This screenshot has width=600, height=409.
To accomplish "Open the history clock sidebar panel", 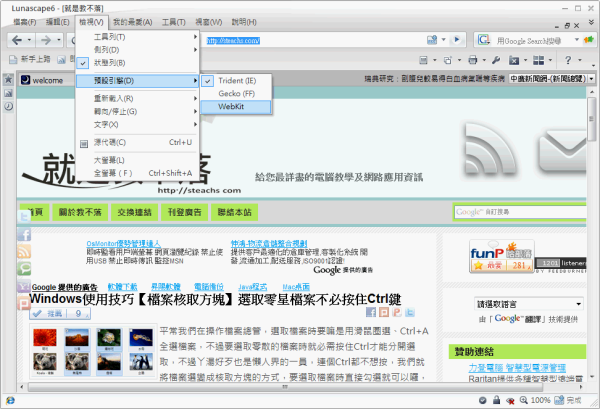I will tap(9, 106).
